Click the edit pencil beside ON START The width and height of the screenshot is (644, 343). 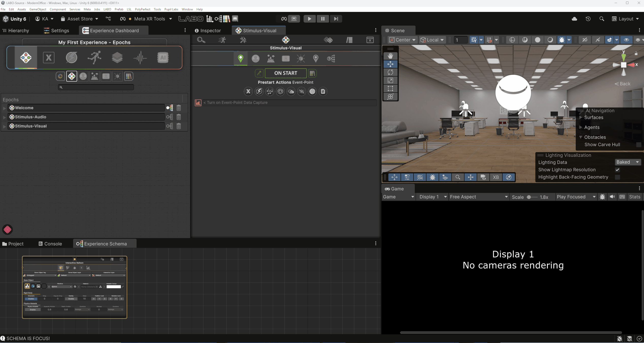pyautogui.click(x=259, y=73)
